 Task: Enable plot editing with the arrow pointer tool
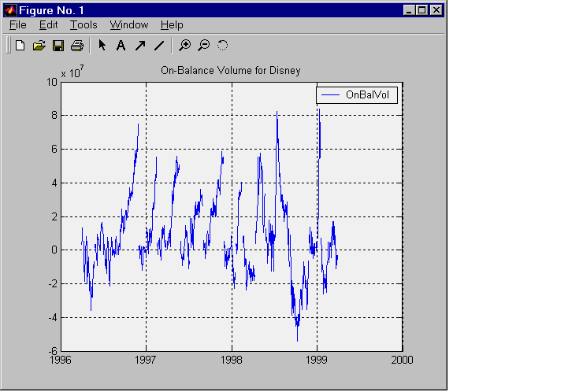[102, 46]
